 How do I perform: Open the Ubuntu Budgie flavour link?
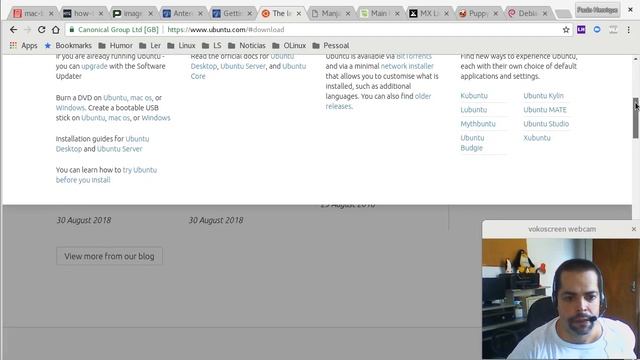472,143
